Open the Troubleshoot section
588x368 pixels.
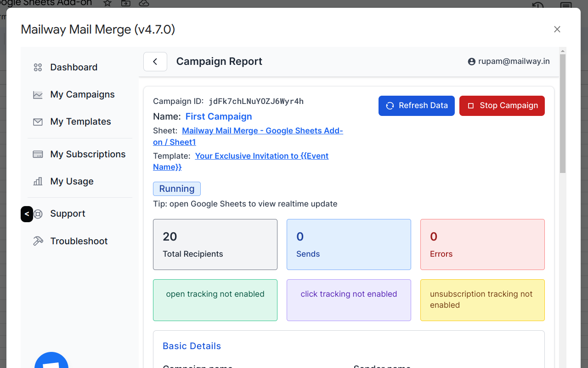coord(79,241)
